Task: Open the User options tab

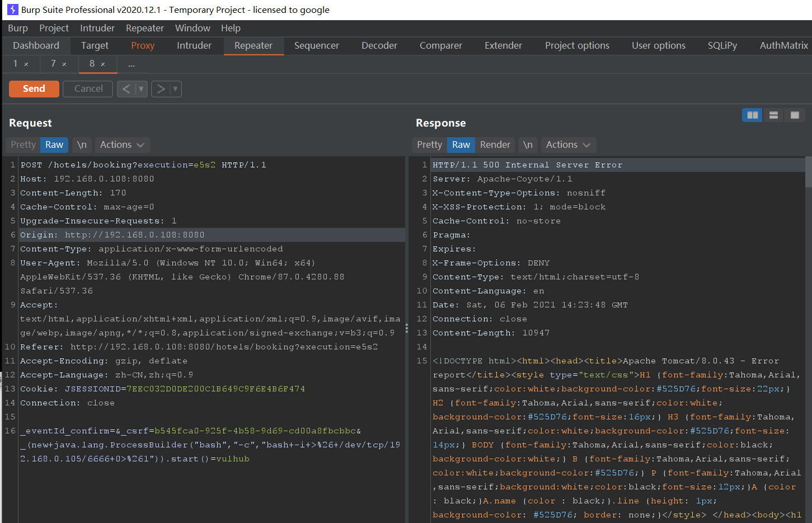Action: 659,45
